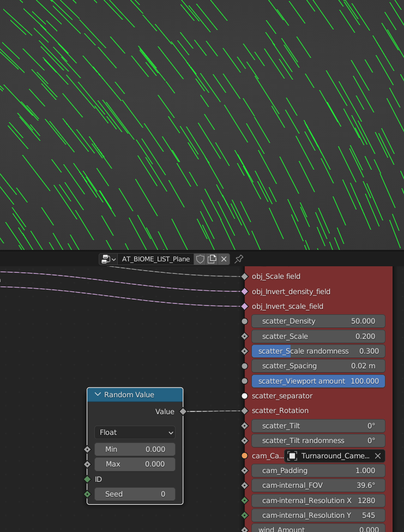Click cam_Padding diamond socket
The width and height of the screenshot is (404, 532).
[x=245, y=470]
